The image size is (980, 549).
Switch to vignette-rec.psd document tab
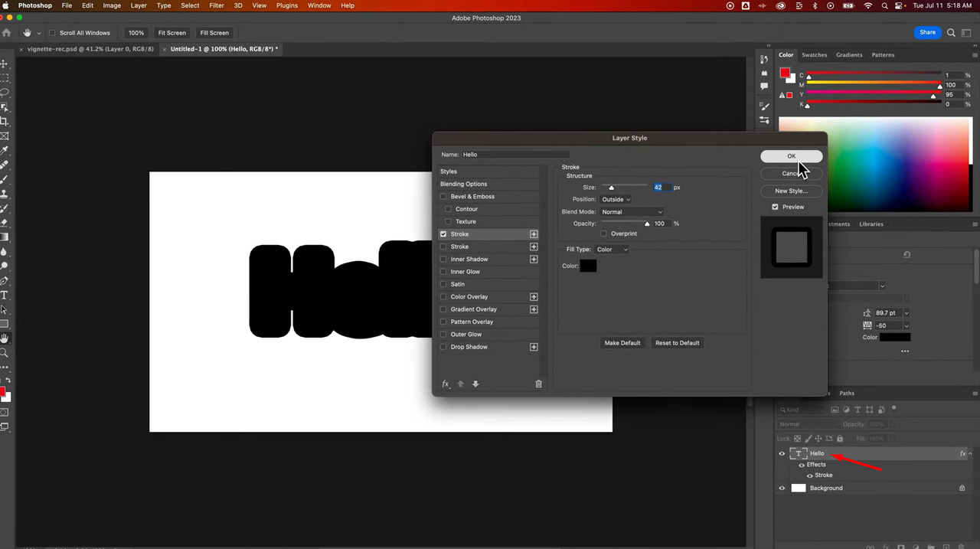[x=89, y=49]
